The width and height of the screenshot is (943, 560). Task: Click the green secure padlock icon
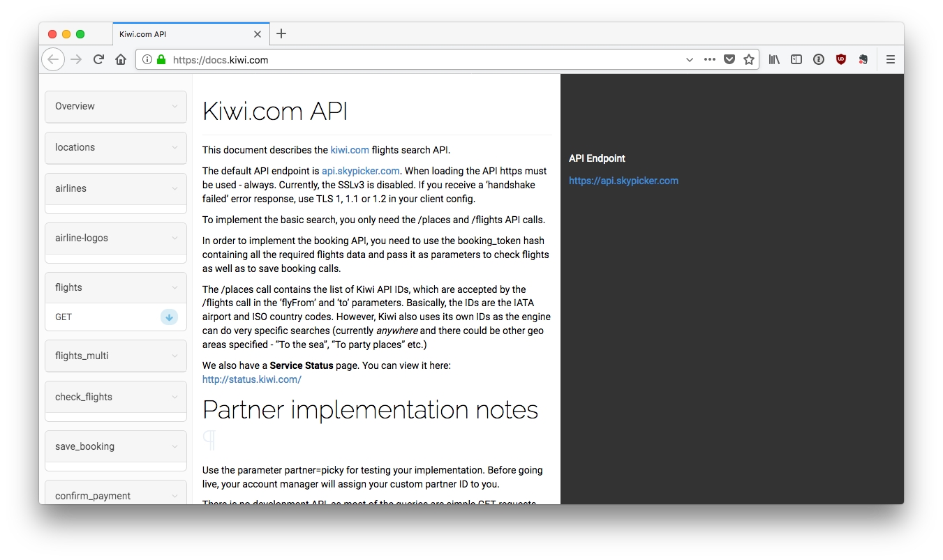pyautogui.click(x=161, y=60)
